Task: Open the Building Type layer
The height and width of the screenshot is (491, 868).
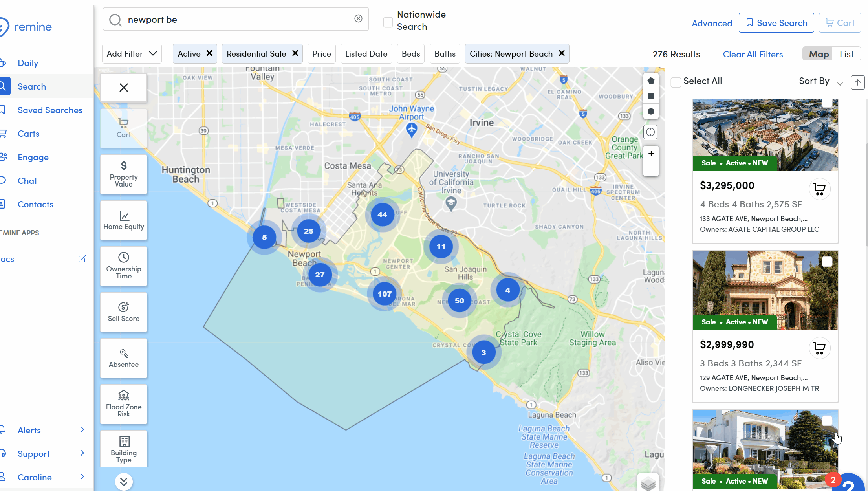Action: point(124,449)
